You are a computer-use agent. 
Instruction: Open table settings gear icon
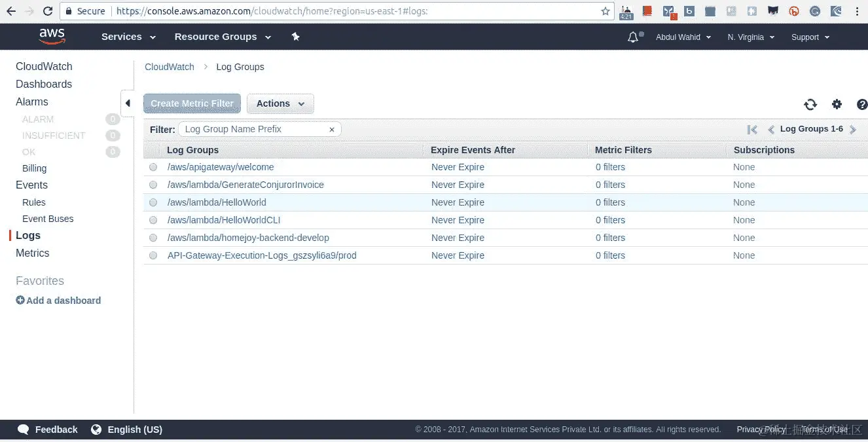(837, 104)
